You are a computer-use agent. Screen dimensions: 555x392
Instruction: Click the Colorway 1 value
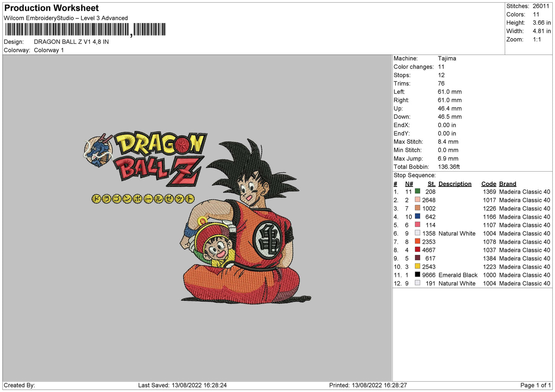click(x=49, y=50)
